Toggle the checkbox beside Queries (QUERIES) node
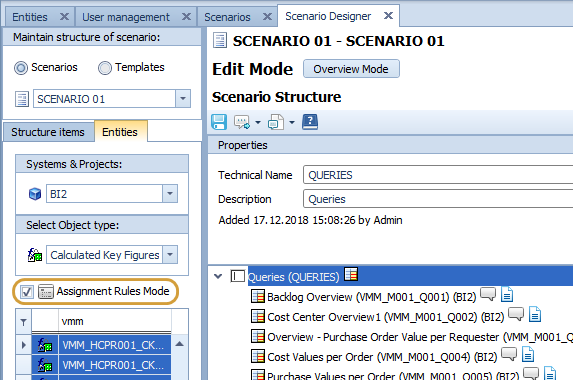The height and width of the screenshot is (380, 573). pos(238,276)
